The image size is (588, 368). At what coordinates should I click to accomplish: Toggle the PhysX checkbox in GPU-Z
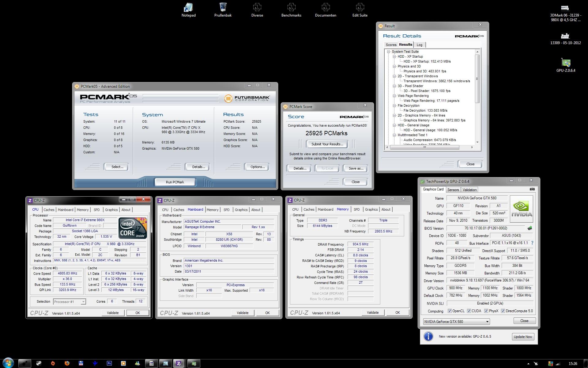pos(486,311)
